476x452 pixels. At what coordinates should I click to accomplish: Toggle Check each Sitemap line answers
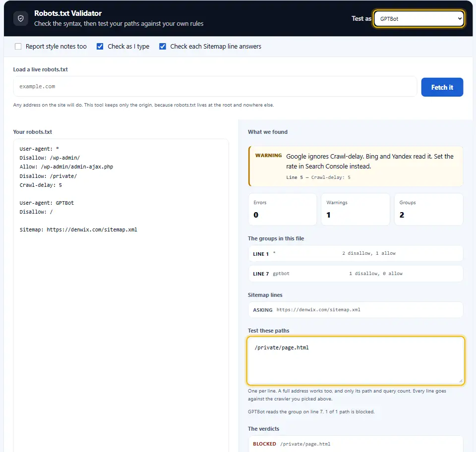coord(163,47)
